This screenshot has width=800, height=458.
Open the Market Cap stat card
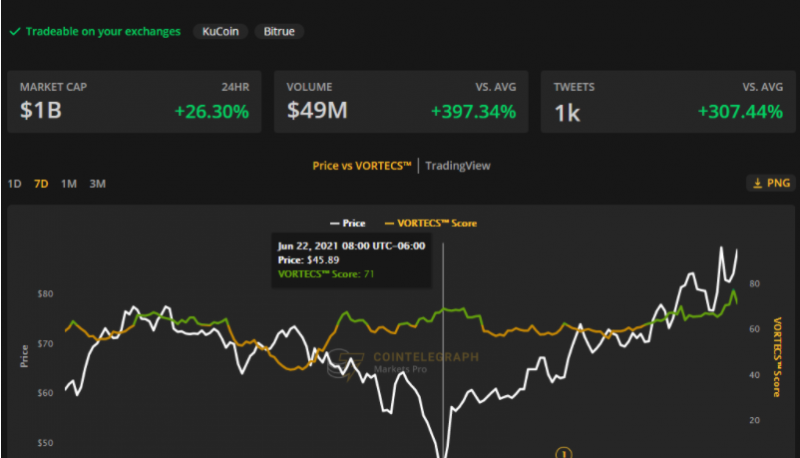tap(134, 101)
